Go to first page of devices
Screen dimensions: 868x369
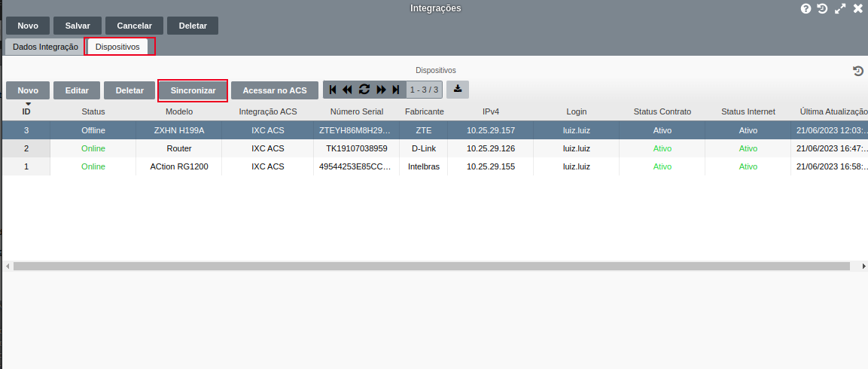[333, 90]
